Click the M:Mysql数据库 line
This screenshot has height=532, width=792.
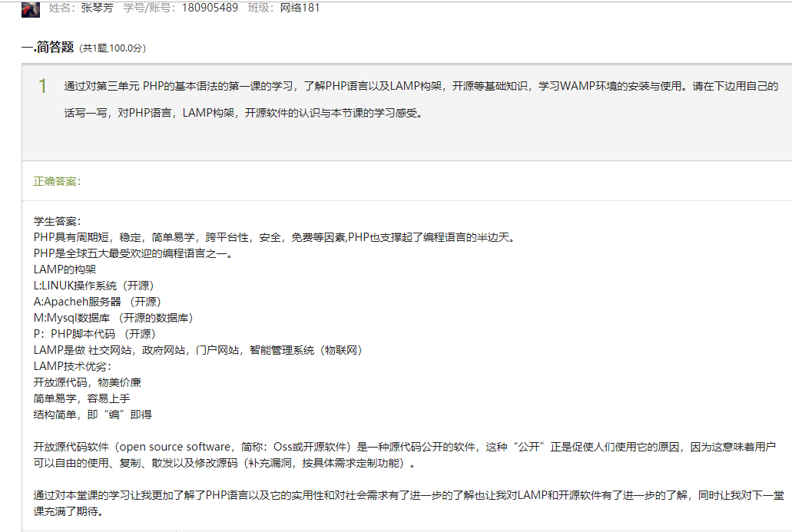point(112,318)
